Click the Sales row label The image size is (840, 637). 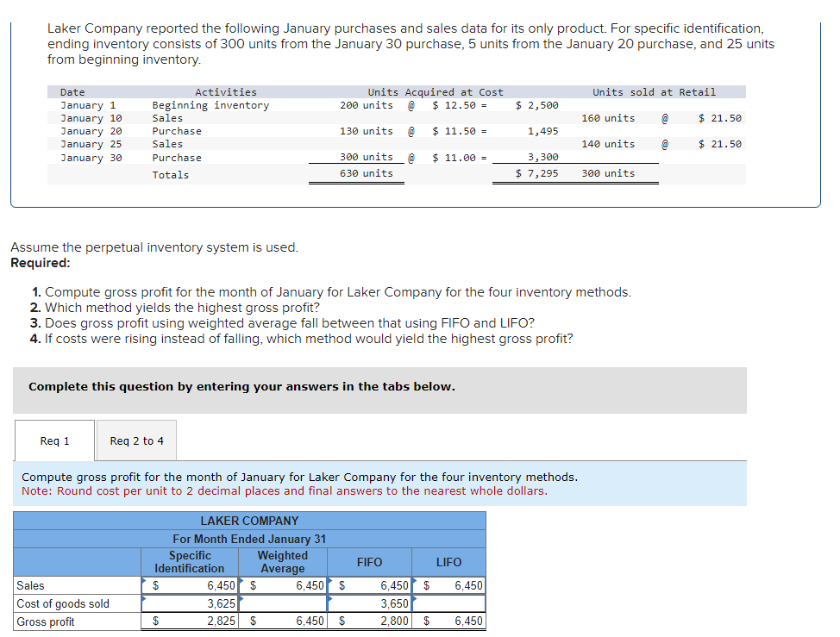click(30, 585)
